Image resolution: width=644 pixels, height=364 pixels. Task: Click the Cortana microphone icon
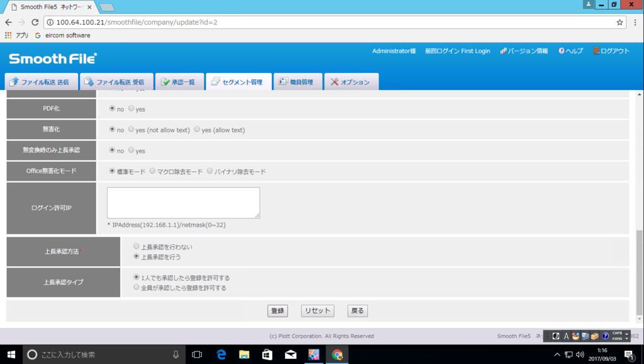(176, 355)
